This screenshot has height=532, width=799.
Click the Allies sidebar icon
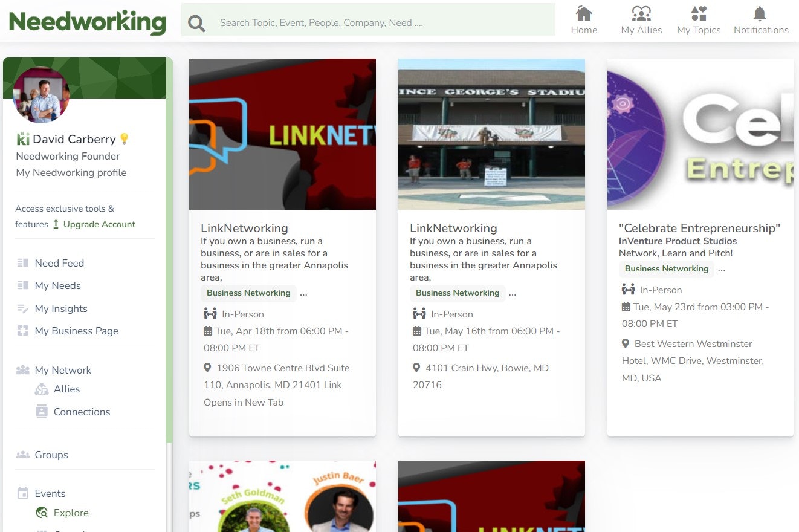click(x=41, y=389)
